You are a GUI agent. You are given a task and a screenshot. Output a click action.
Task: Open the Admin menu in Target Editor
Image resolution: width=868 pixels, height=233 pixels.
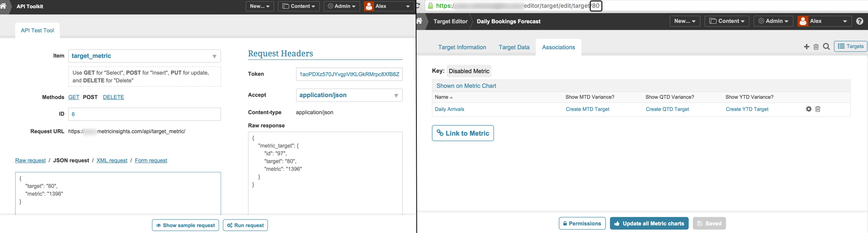pyautogui.click(x=773, y=21)
